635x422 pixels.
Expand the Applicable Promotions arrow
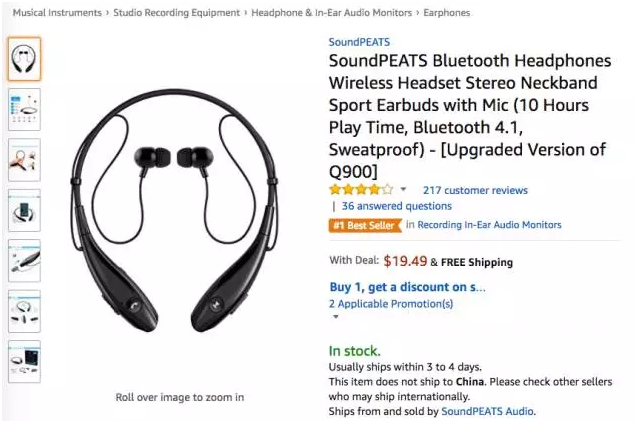pos(335,317)
